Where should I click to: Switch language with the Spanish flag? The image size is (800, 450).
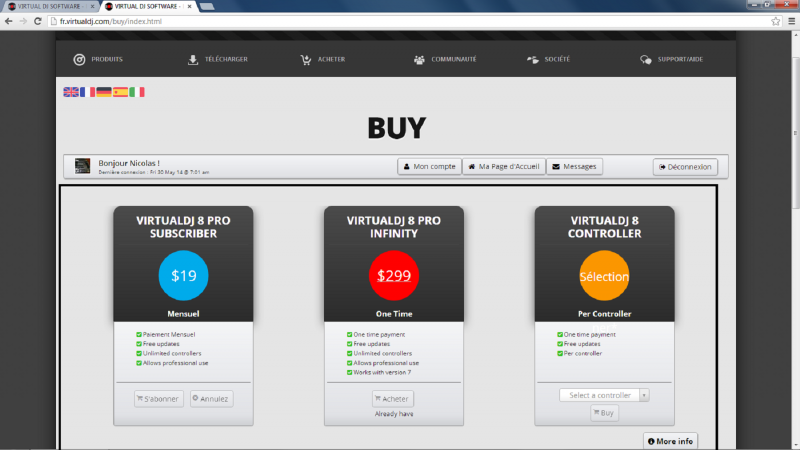tap(120, 92)
